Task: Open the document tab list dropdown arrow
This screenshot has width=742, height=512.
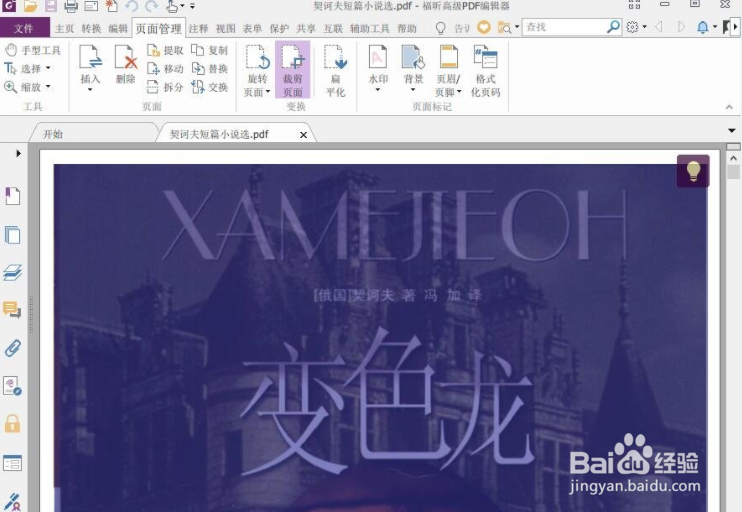Action: pos(732,130)
